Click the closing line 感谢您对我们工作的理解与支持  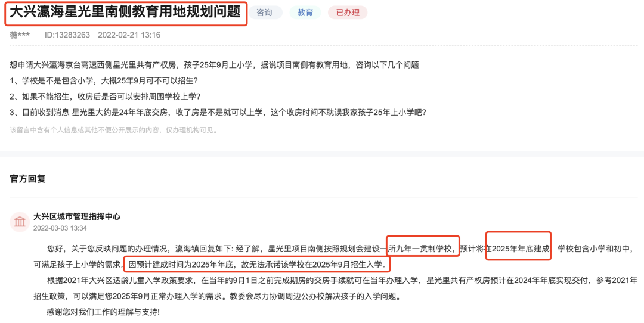[103, 312]
